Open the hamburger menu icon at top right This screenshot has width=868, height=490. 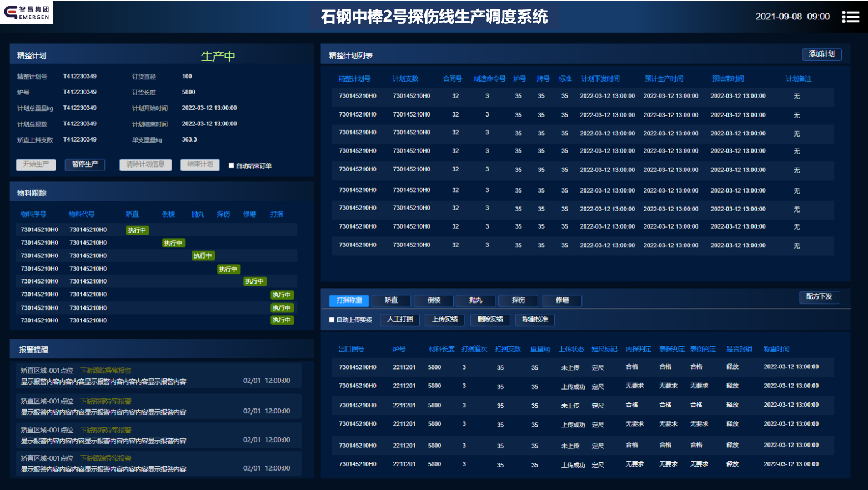850,17
